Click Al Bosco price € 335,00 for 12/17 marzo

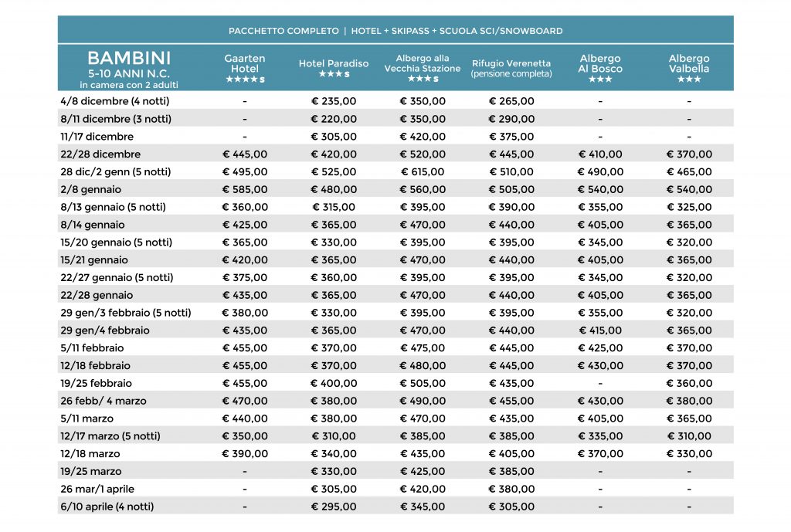(600, 436)
